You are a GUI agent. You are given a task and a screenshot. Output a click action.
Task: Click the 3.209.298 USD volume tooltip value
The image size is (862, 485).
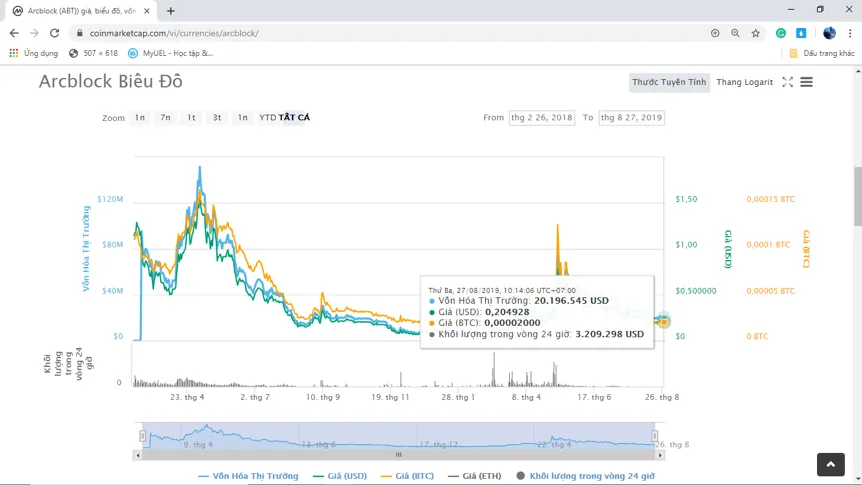[x=609, y=334]
